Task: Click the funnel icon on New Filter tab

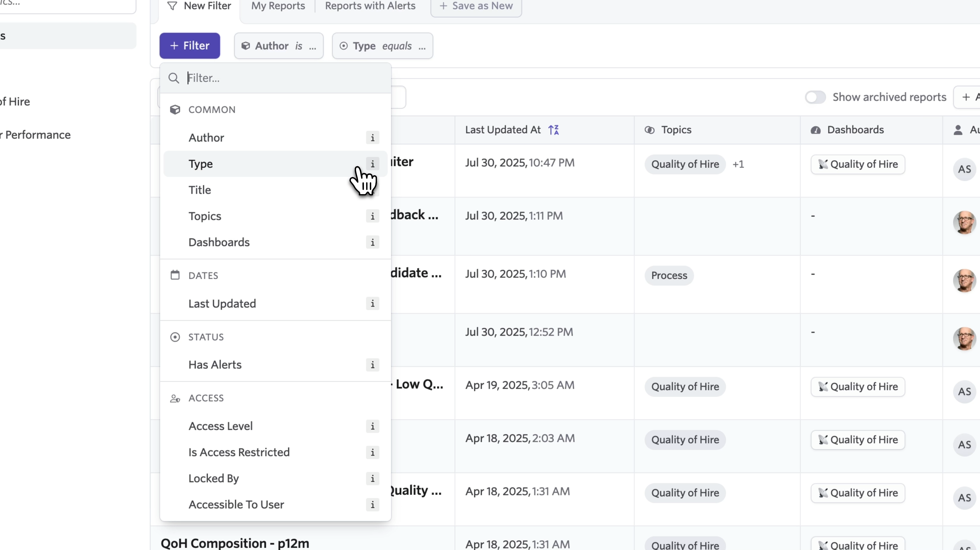Action: [x=172, y=6]
